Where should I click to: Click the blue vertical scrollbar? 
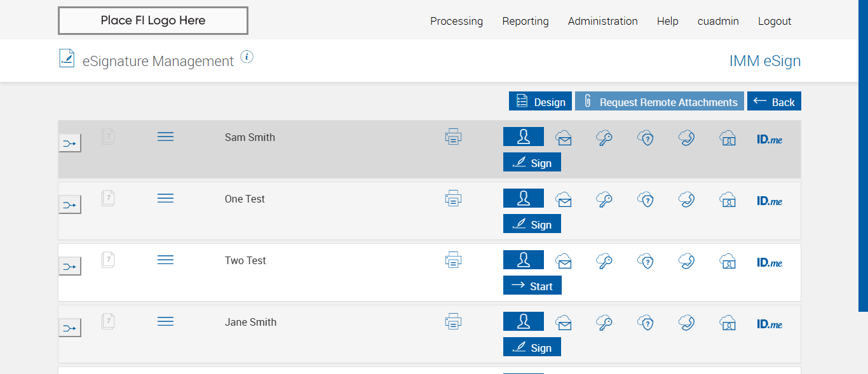click(863, 156)
